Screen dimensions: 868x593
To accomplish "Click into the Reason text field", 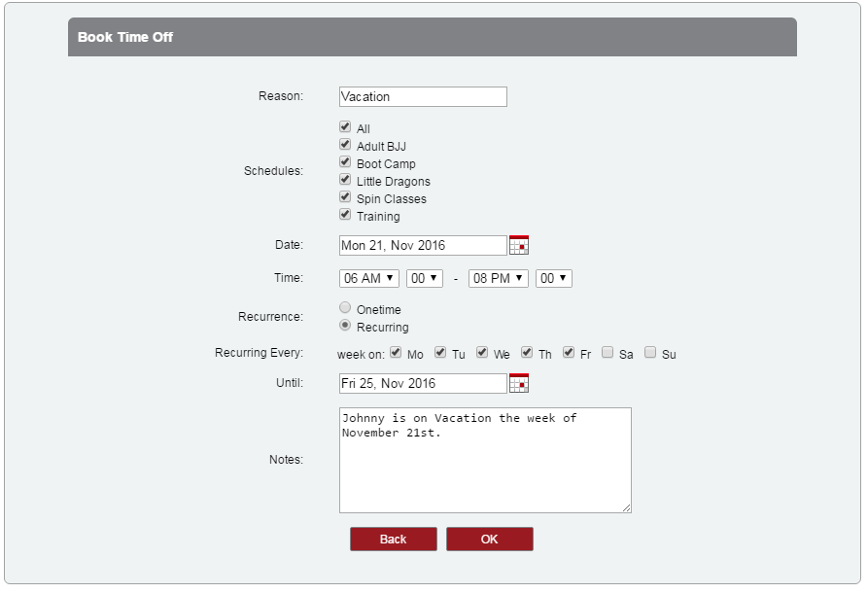I will (x=423, y=96).
